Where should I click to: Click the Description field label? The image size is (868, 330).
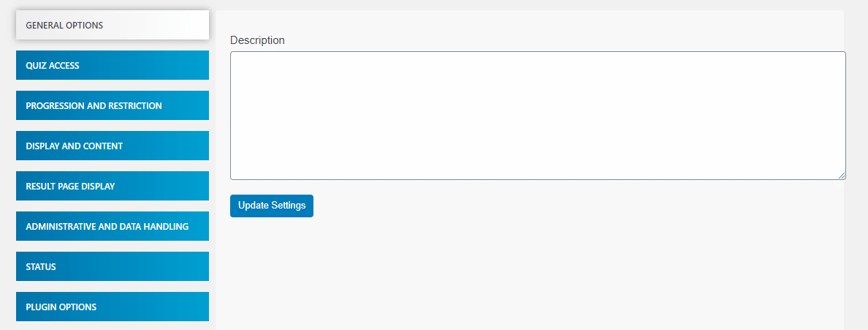[x=257, y=40]
